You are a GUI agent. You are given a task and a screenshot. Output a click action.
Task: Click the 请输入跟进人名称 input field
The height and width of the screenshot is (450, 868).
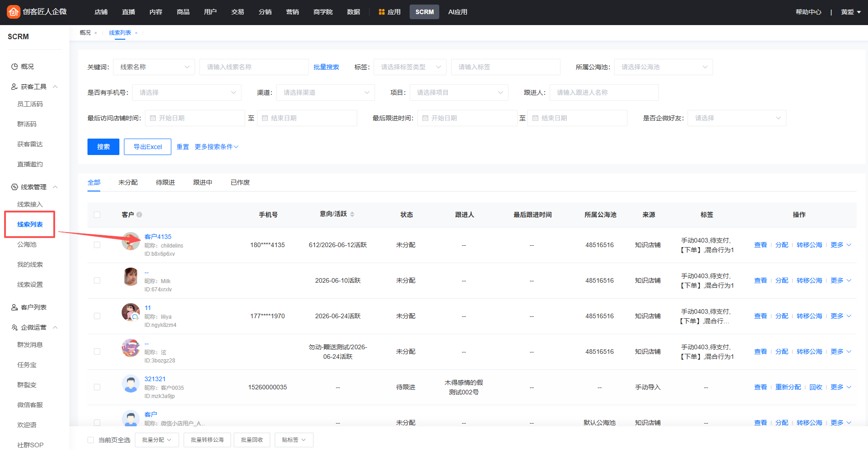pyautogui.click(x=604, y=93)
